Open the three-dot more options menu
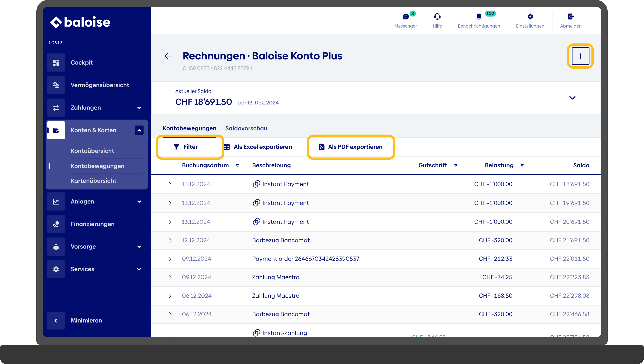The width and height of the screenshot is (644, 364). click(x=580, y=56)
